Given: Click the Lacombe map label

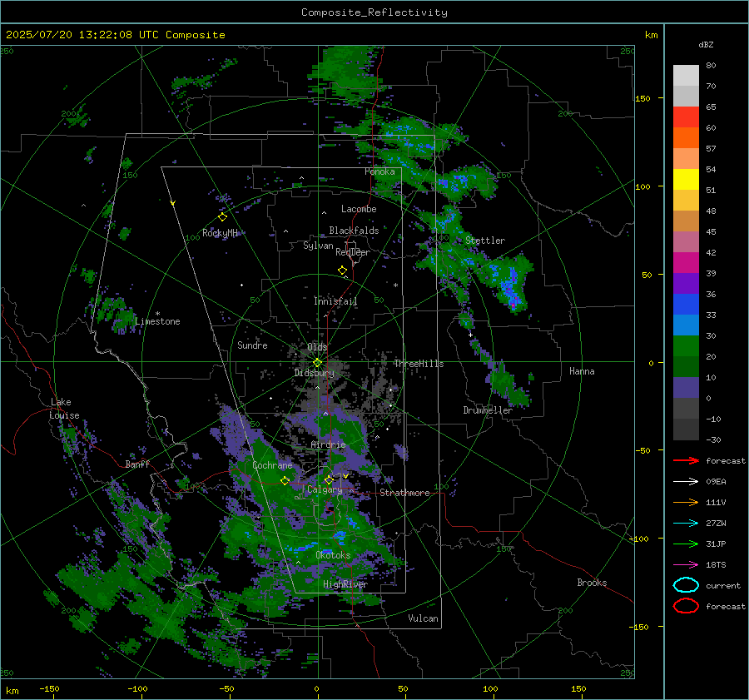Looking at the screenshot, I should 359,209.
